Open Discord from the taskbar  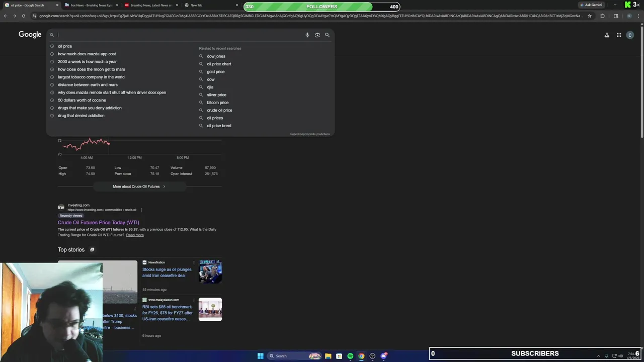coord(383,356)
